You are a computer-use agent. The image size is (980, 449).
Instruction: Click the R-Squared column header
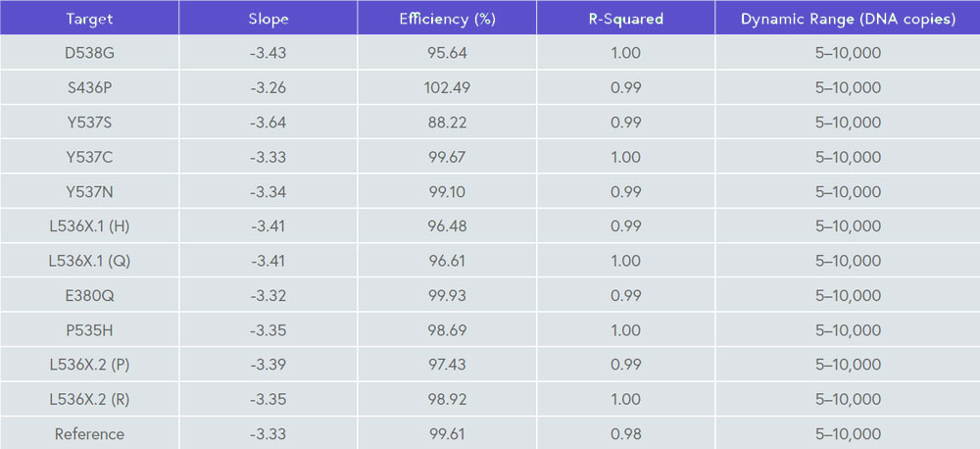625,19
